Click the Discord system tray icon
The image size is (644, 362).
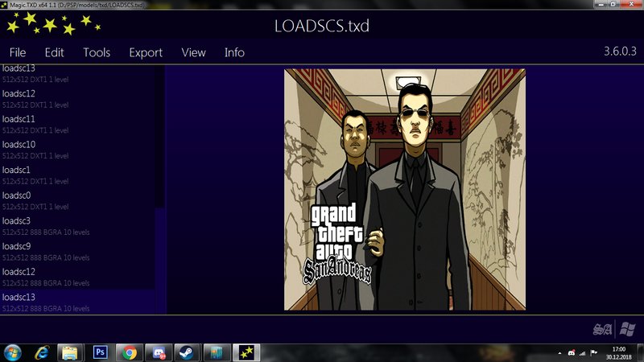click(572, 353)
